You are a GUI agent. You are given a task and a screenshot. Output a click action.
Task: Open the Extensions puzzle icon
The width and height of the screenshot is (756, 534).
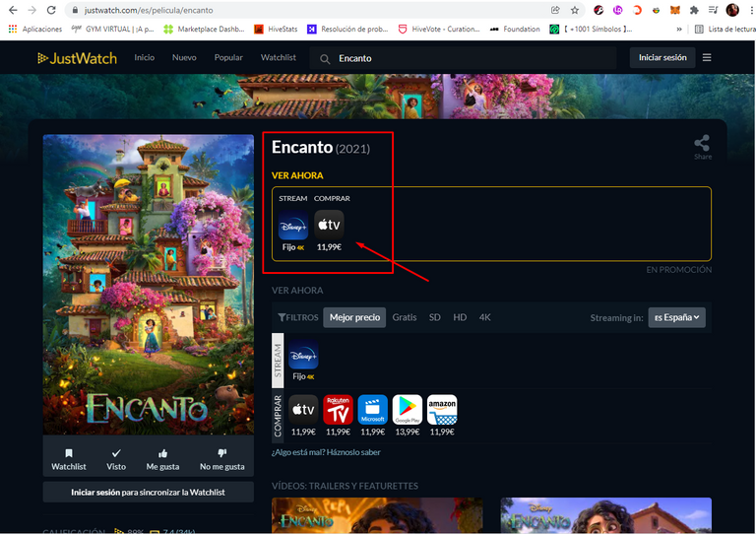(694, 10)
